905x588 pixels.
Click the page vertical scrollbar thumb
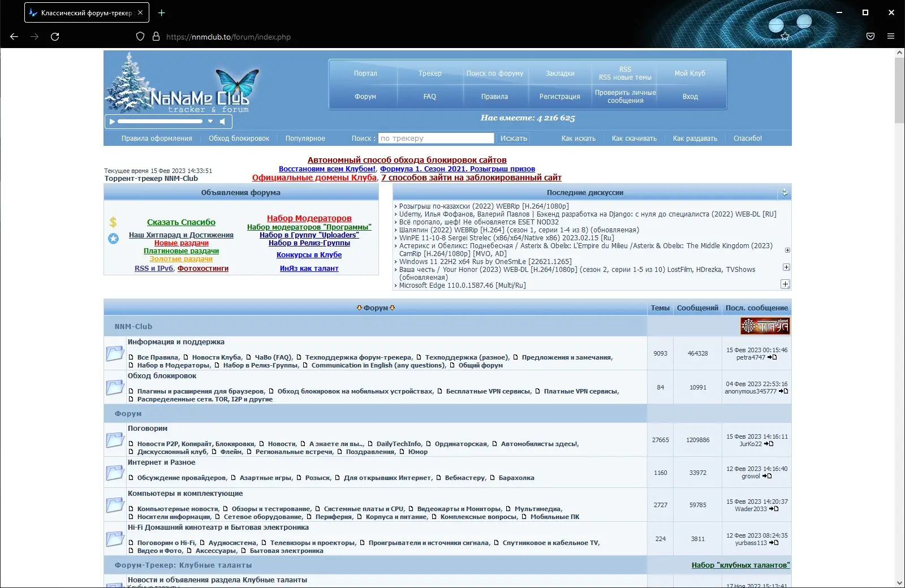coord(899,90)
